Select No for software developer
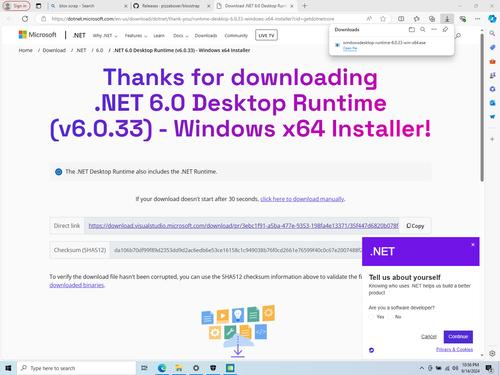This screenshot has width=500, height=375. 390,317
